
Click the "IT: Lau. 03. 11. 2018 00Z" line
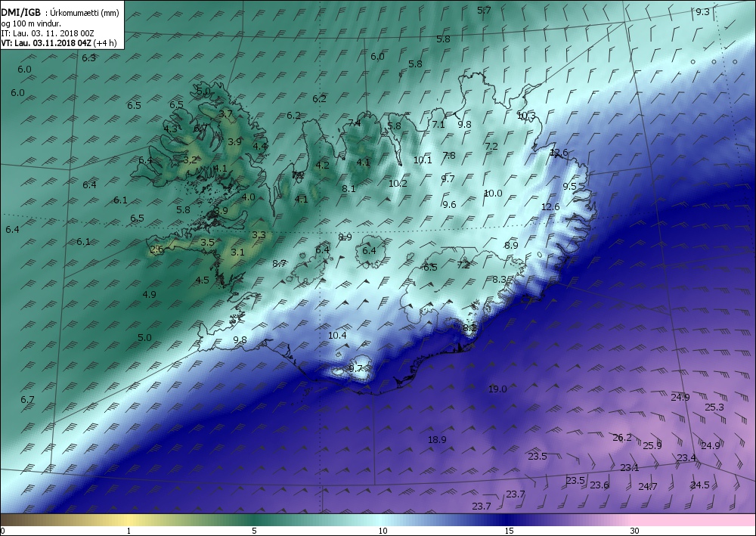click(x=47, y=33)
